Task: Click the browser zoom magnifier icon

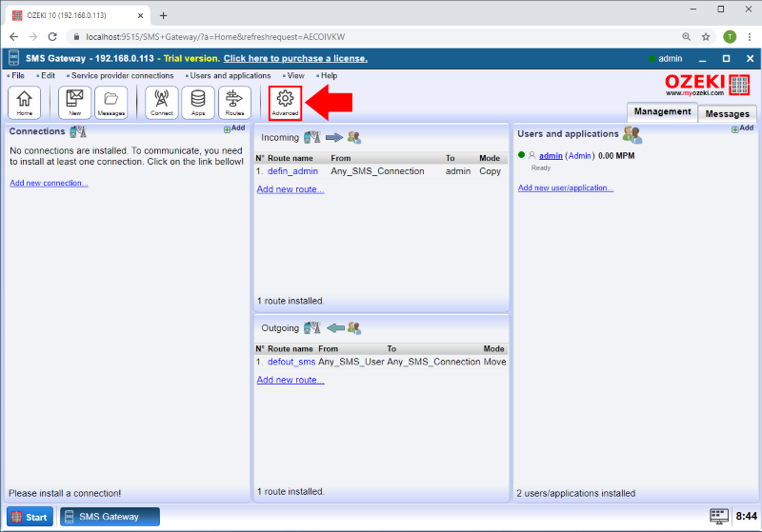Action: pos(686,37)
